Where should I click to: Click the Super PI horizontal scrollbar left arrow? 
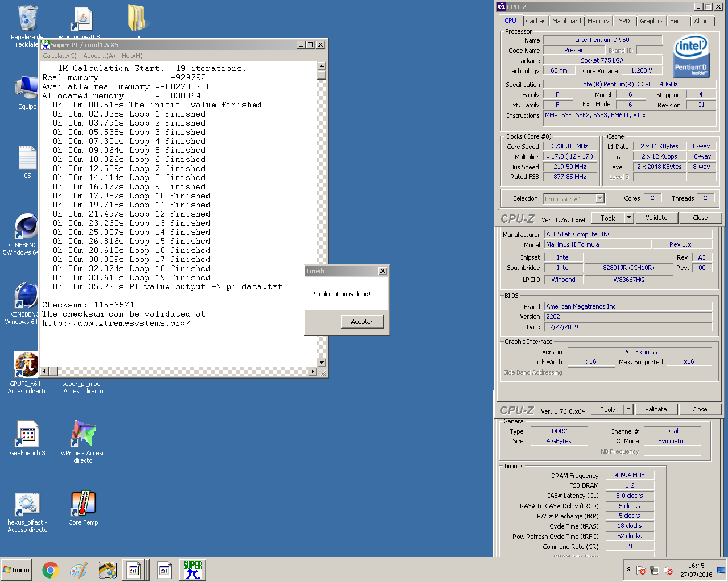click(x=44, y=371)
